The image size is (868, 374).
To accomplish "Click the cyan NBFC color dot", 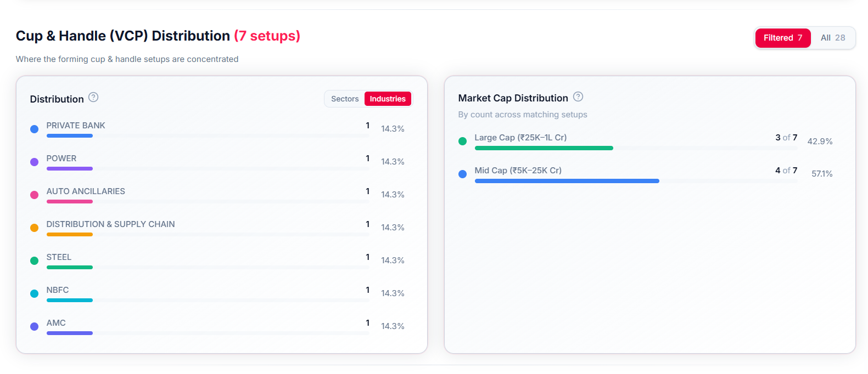I will click(34, 293).
